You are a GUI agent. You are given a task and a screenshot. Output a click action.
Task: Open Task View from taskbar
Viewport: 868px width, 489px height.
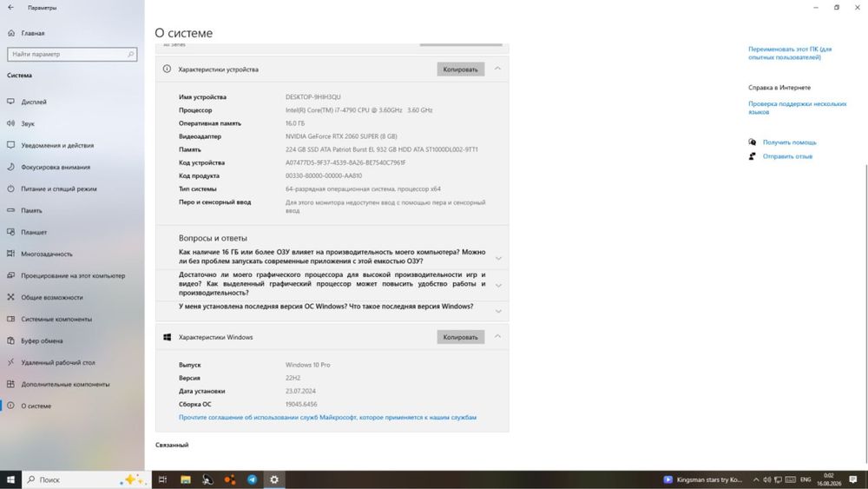(x=163, y=479)
